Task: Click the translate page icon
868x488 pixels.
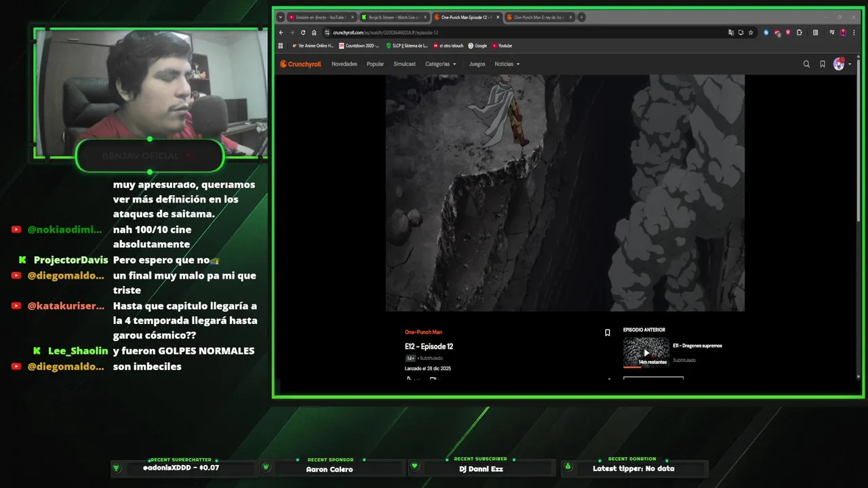Action: 731,33
